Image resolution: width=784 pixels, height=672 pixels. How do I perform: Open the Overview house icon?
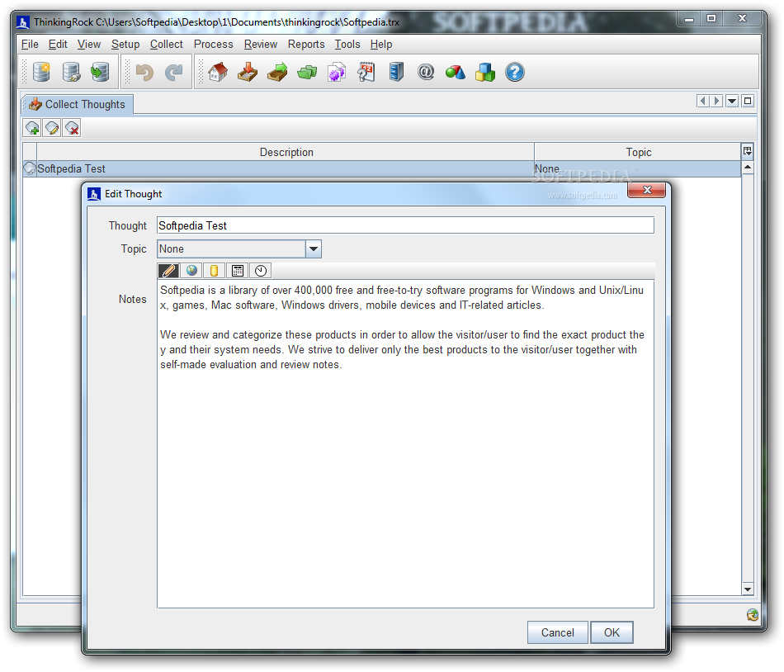click(x=218, y=72)
